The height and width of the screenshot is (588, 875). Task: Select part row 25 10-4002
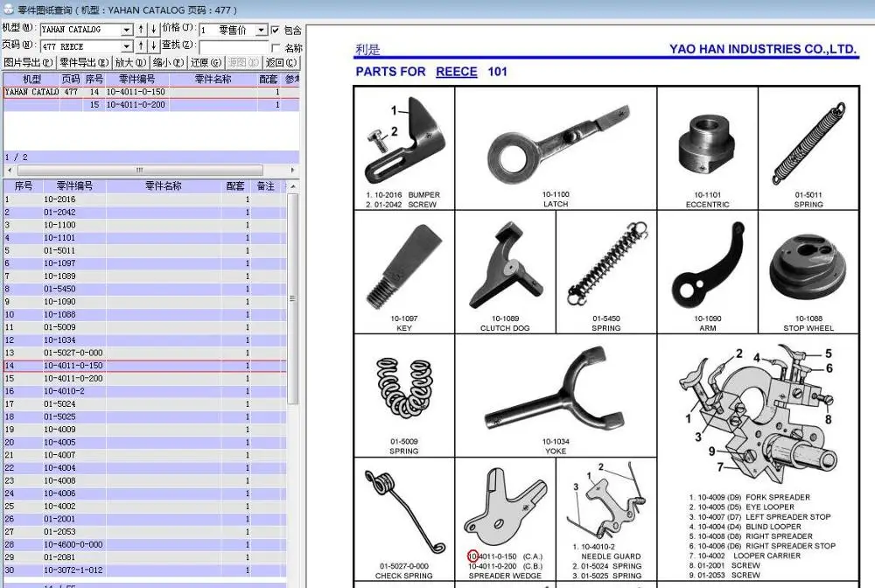pyautogui.click(x=144, y=506)
